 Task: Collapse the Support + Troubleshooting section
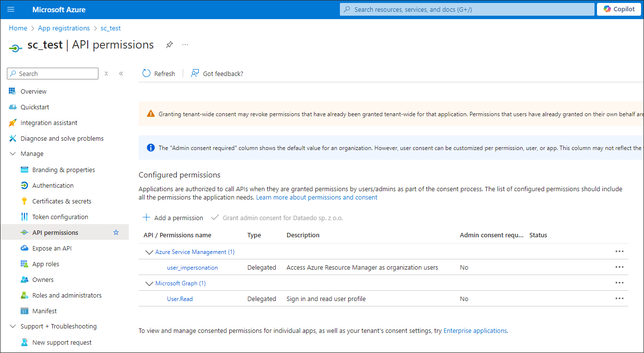[13, 327]
